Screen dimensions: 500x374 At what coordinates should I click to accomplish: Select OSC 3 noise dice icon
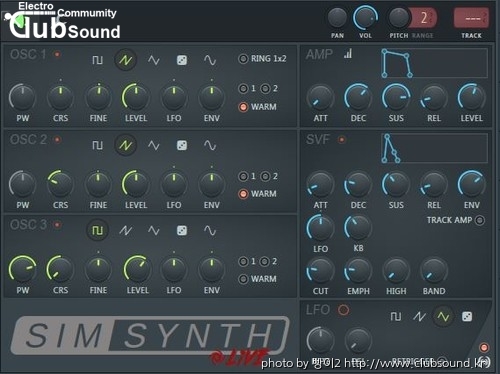[x=182, y=230]
